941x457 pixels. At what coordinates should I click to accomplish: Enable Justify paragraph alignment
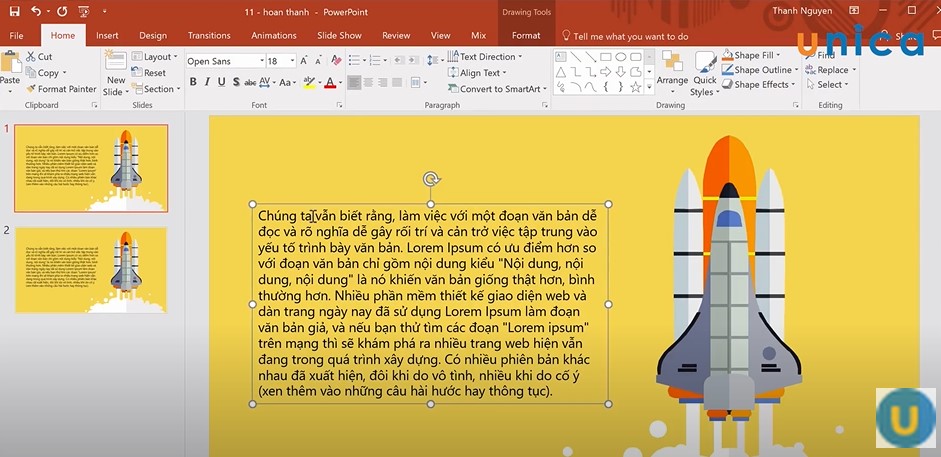[397, 82]
